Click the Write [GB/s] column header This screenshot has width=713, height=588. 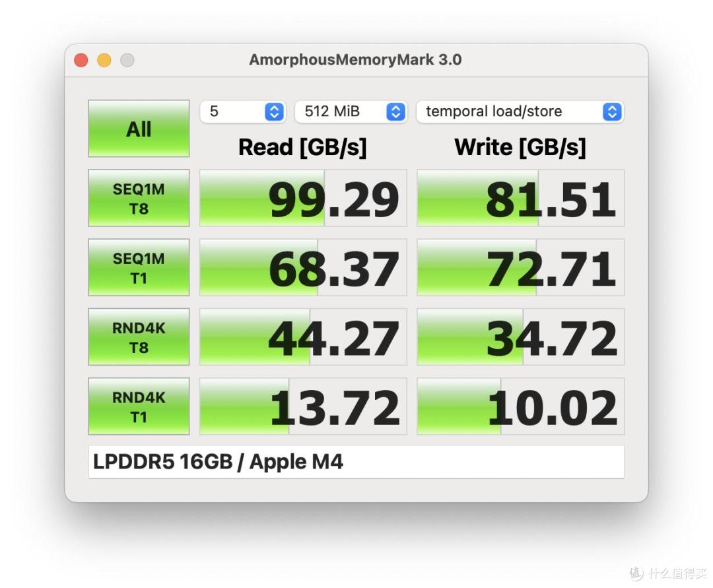click(x=520, y=147)
